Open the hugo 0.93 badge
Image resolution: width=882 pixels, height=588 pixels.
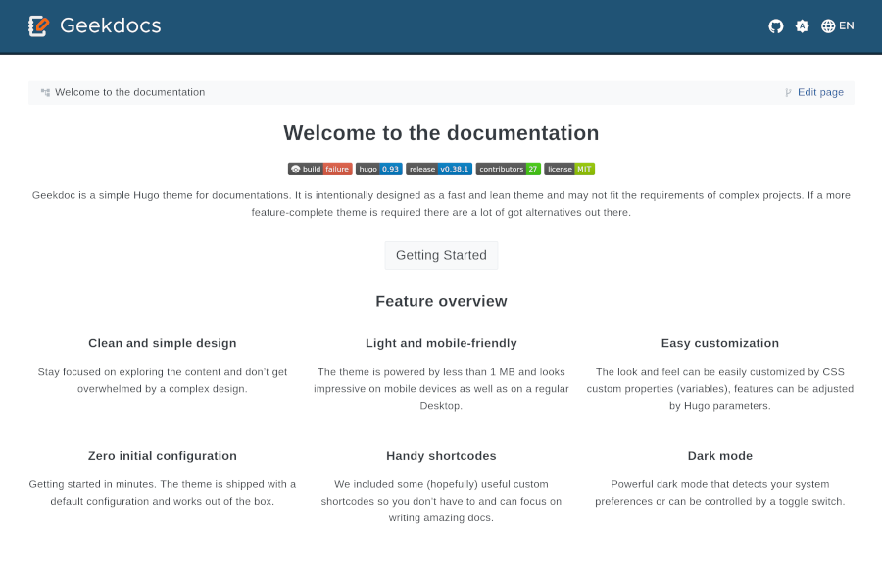[x=378, y=169]
